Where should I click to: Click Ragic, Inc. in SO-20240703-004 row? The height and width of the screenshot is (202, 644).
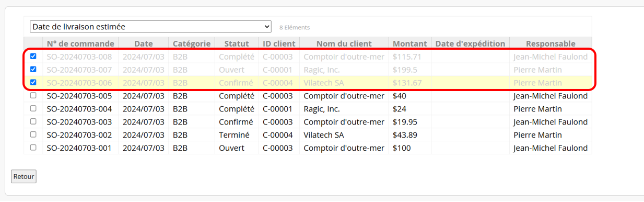tap(322, 109)
